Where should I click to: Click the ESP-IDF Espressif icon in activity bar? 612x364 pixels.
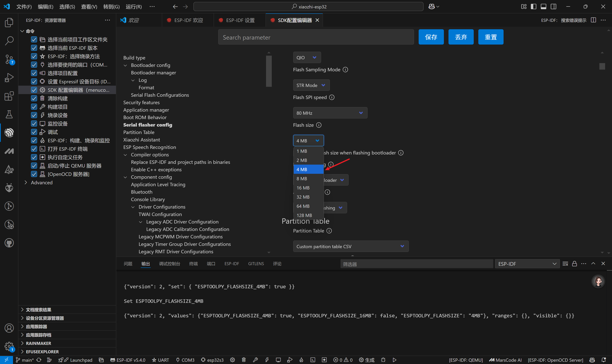(x=9, y=133)
